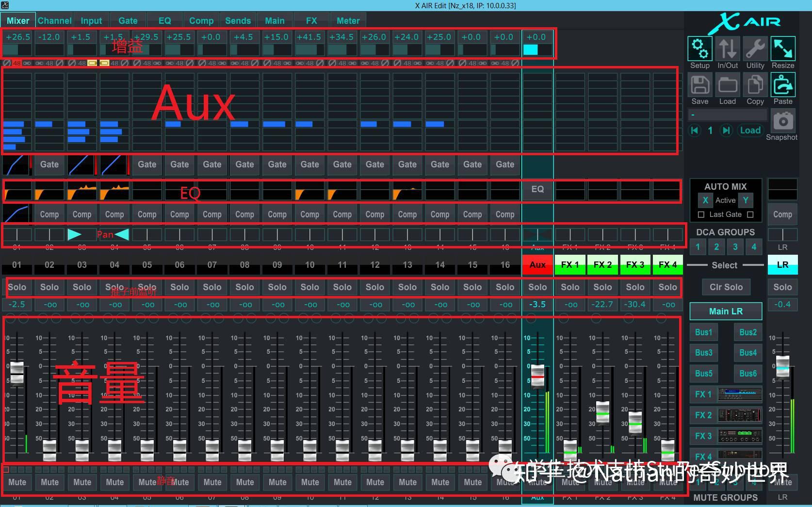812x507 pixels.
Task: Click the Resize arrows icon
Action: tap(783, 49)
